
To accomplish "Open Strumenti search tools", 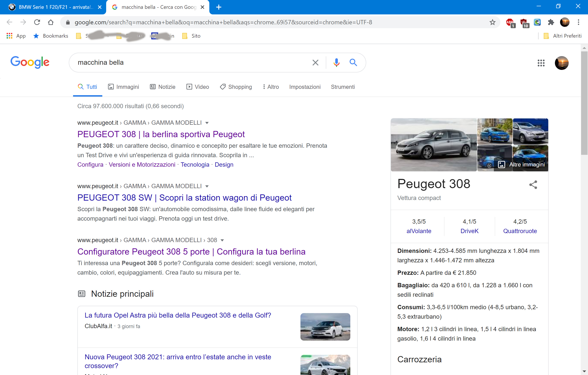I will click(x=343, y=87).
